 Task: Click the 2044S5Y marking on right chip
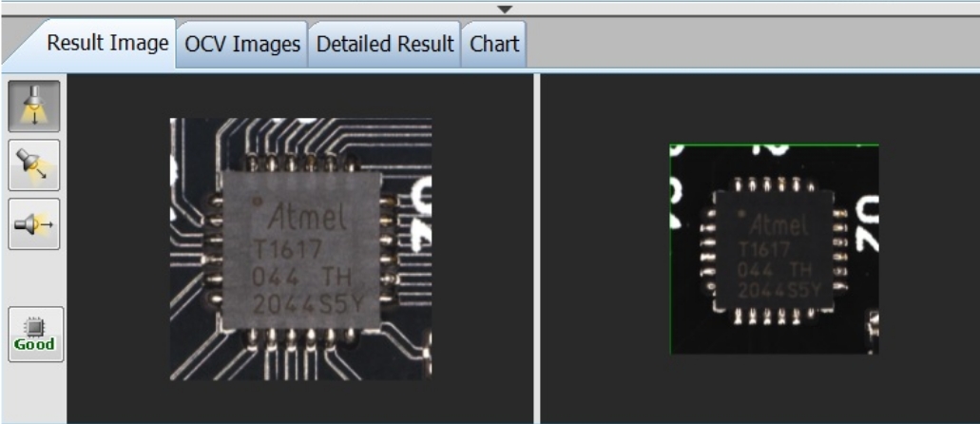click(775, 291)
